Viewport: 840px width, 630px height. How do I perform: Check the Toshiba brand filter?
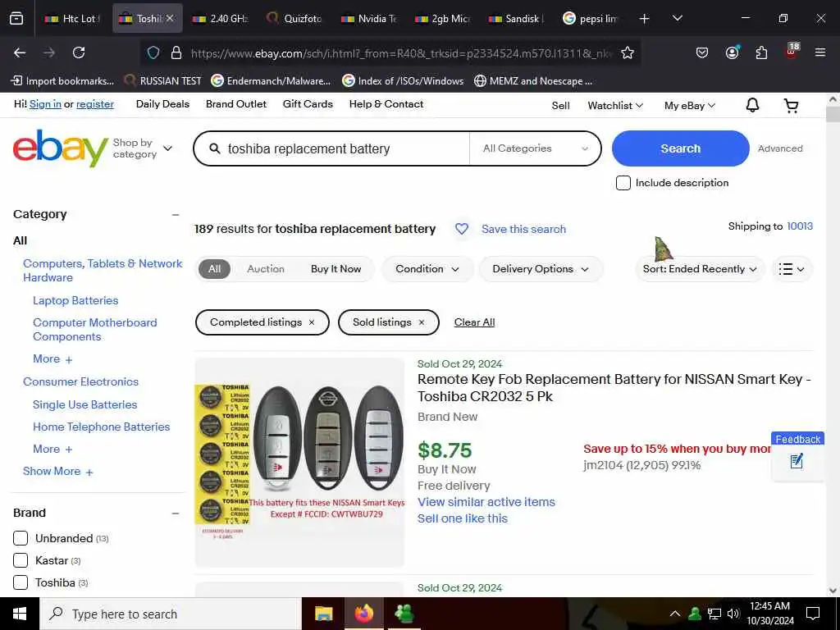tap(21, 582)
